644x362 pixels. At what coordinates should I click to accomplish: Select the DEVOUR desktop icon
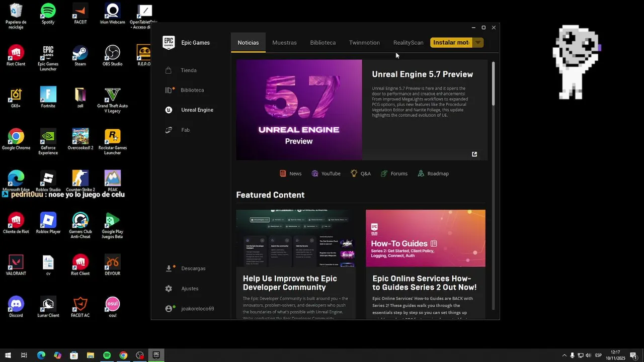coord(112,265)
